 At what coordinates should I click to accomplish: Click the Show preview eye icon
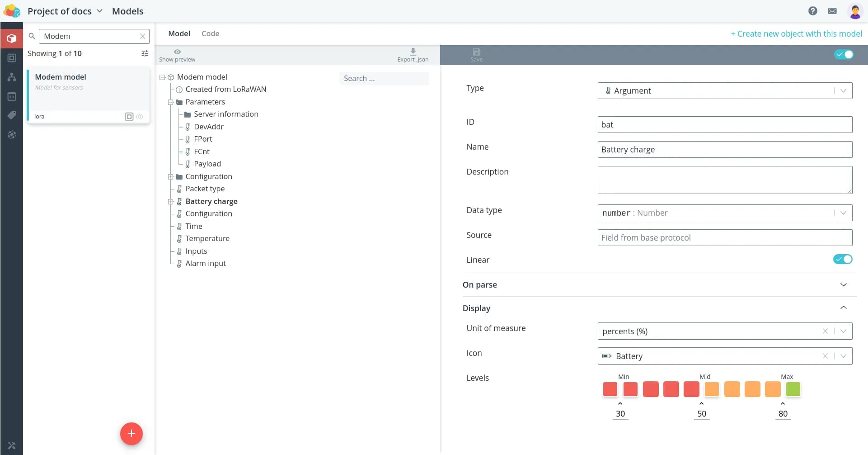(177, 52)
